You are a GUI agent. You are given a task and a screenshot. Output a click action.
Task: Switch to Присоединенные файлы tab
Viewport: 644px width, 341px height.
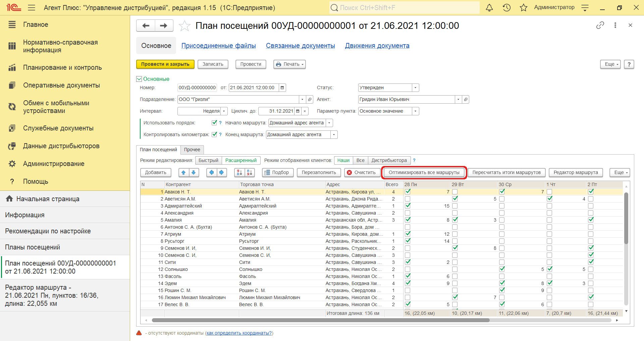coord(219,46)
